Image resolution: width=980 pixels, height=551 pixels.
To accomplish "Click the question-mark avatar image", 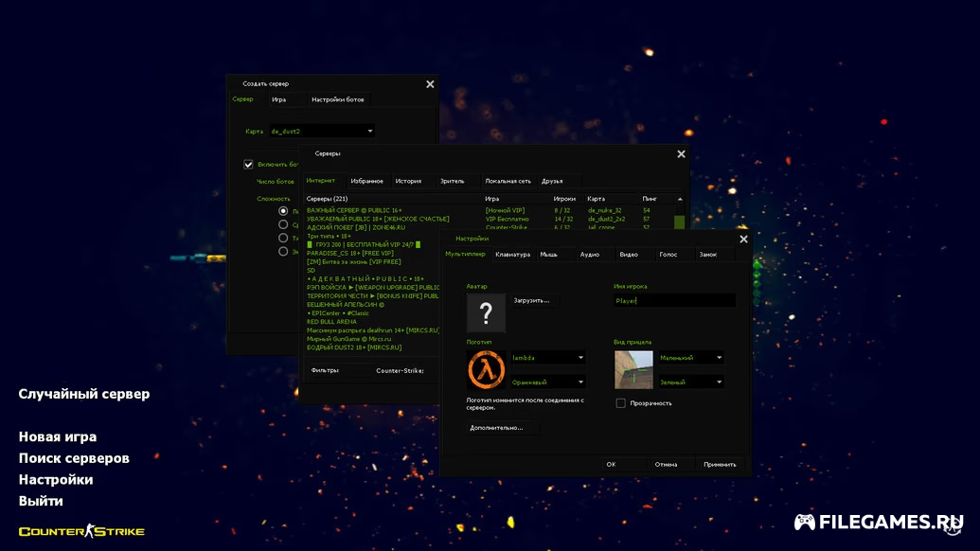I will coord(486,312).
